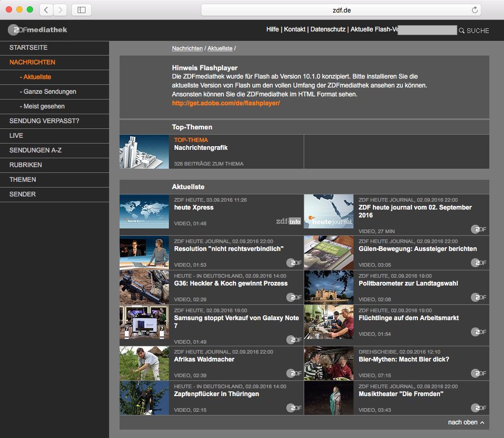Open Samsung Galaxy Note 7 thumbnail
Viewport: 504px width, 438px height.
tap(144, 322)
